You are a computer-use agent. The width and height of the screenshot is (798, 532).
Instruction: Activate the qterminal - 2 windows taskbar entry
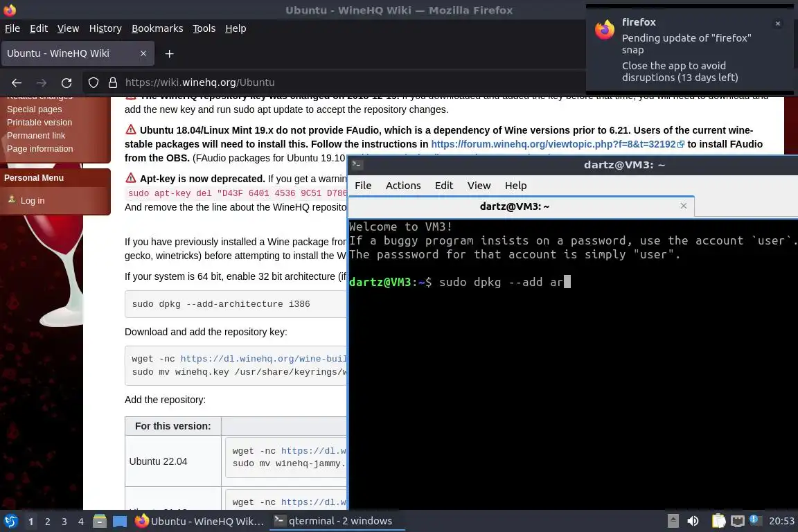(337, 521)
